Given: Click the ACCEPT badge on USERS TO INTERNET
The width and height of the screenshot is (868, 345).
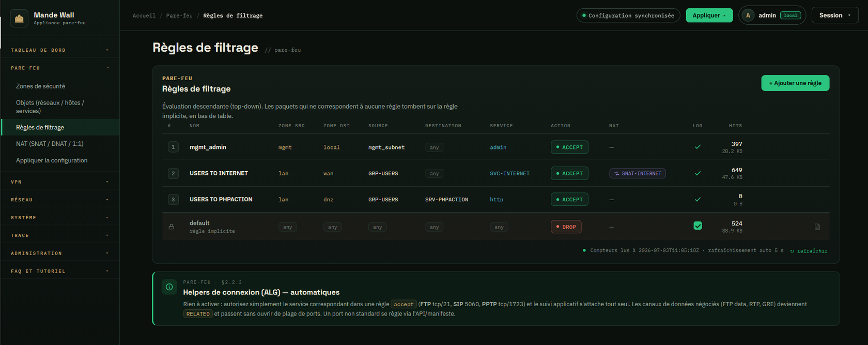Looking at the screenshot, I should tap(569, 173).
